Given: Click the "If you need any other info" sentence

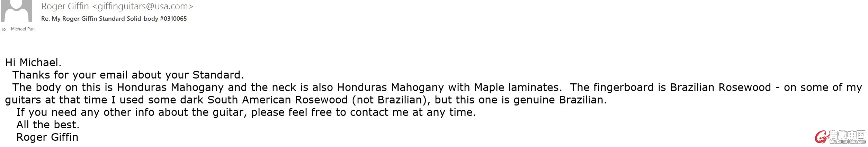Looking at the screenshot, I should pyautogui.click(x=246, y=112).
